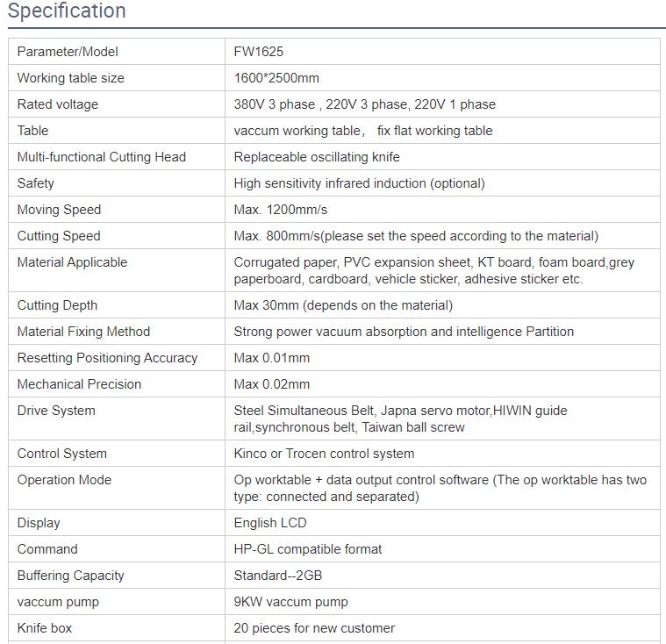Select 'Material Fixing Method' label

pyautogui.click(x=83, y=332)
